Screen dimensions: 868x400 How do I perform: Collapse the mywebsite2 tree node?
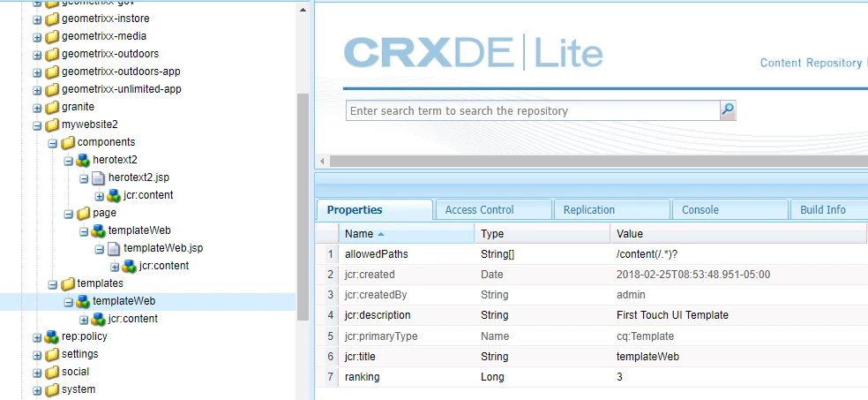tap(37, 125)
